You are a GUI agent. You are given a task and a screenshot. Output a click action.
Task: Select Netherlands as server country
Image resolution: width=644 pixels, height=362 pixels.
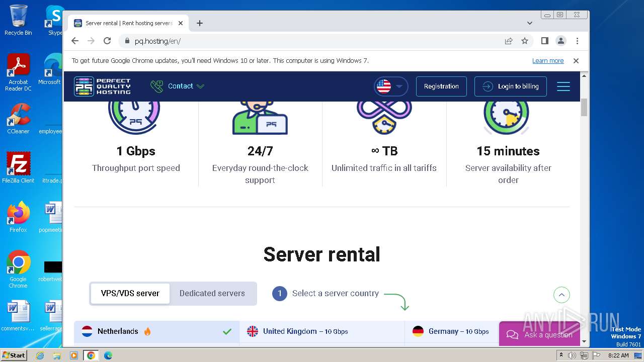156,331
